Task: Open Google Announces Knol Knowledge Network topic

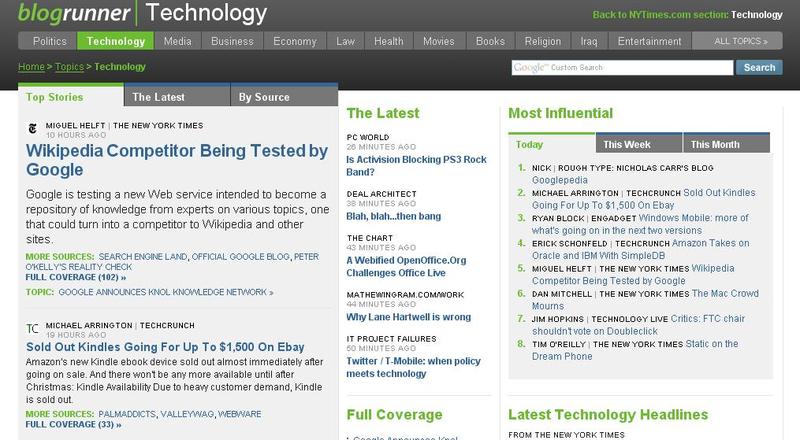Action: click(165, 292)
